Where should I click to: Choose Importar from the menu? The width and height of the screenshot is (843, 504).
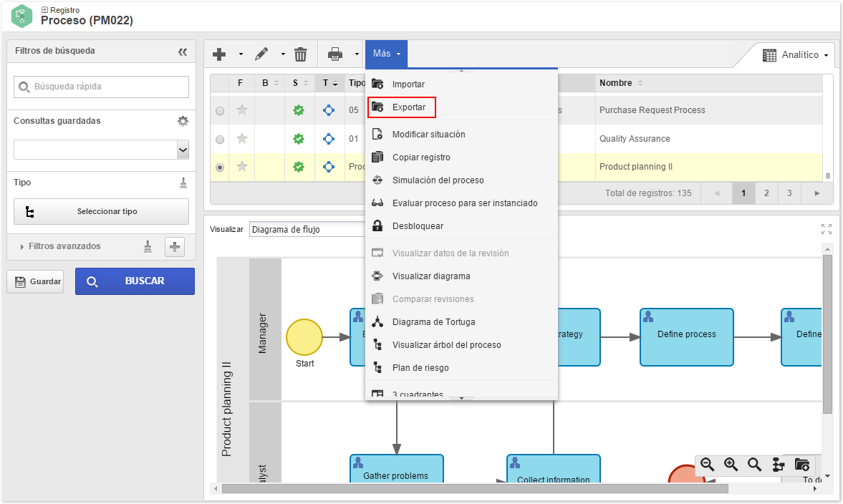click(461, 84)
